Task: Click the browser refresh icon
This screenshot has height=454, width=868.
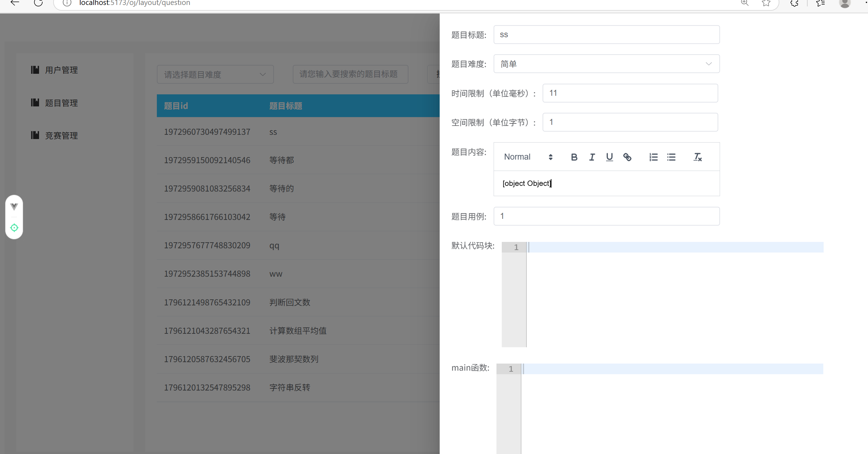Action: 38,3
